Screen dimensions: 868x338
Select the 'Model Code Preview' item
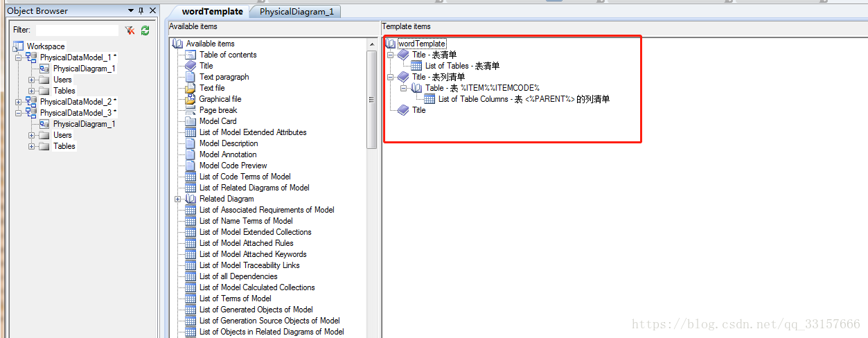[233, 166]
